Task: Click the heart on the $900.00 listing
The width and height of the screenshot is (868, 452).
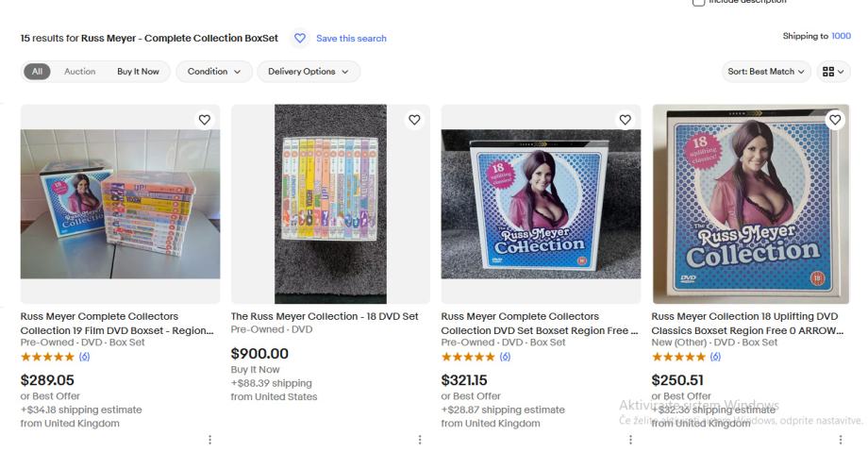Action: tap(414, 120)
